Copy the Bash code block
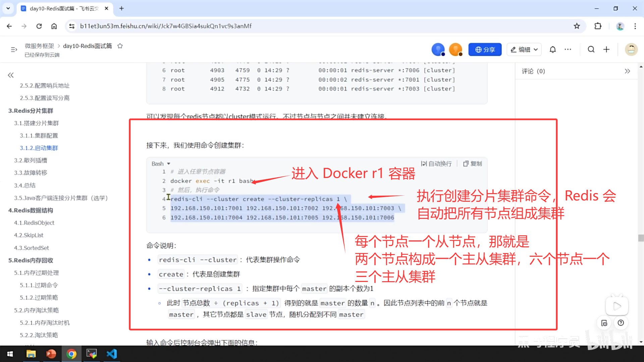 [473, 164]
